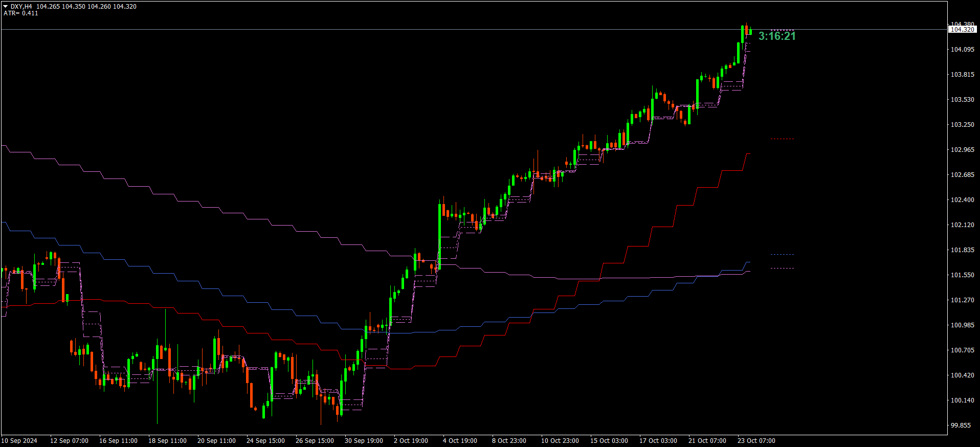This screenshot has height=447, width=980.
Task: Click the 23 Oct 07:00 time label
Action: (756, 441)
